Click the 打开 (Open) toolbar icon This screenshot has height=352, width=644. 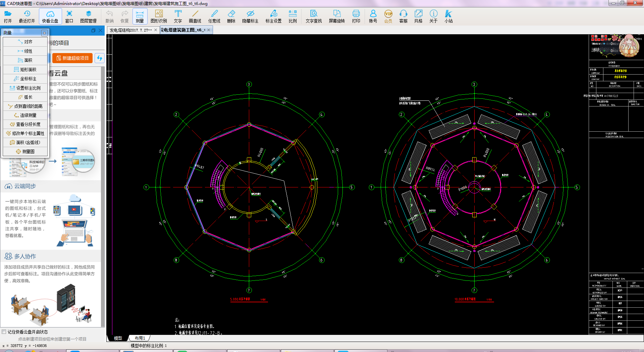tap(8, 16)
